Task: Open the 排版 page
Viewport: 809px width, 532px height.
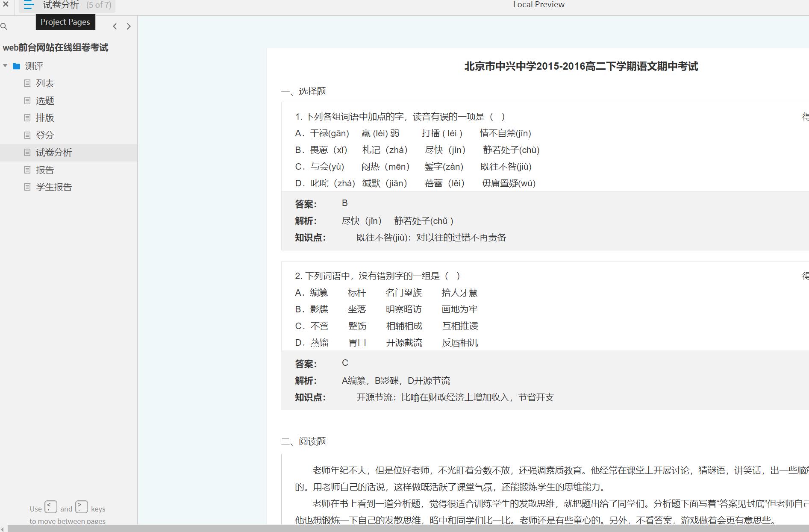Action: [45, 118]
